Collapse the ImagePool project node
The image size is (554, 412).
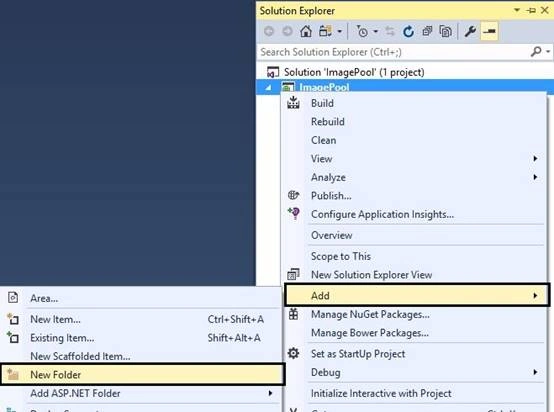click(x=268, y=87)
